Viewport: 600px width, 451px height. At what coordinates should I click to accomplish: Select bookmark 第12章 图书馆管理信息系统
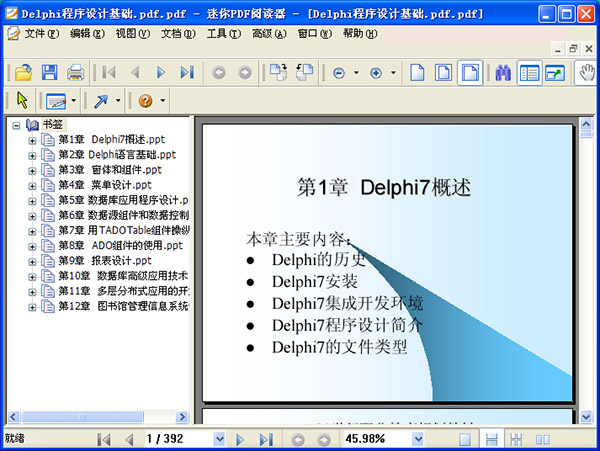123,306
